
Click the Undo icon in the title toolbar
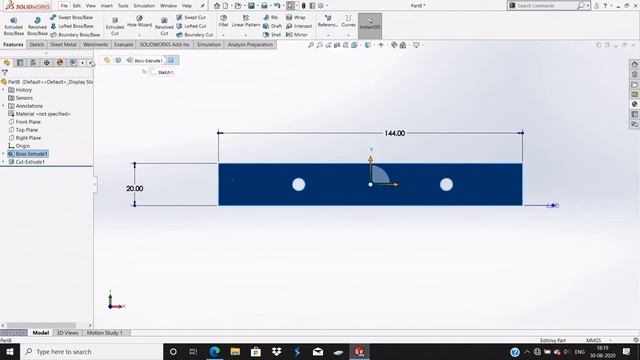277,6
